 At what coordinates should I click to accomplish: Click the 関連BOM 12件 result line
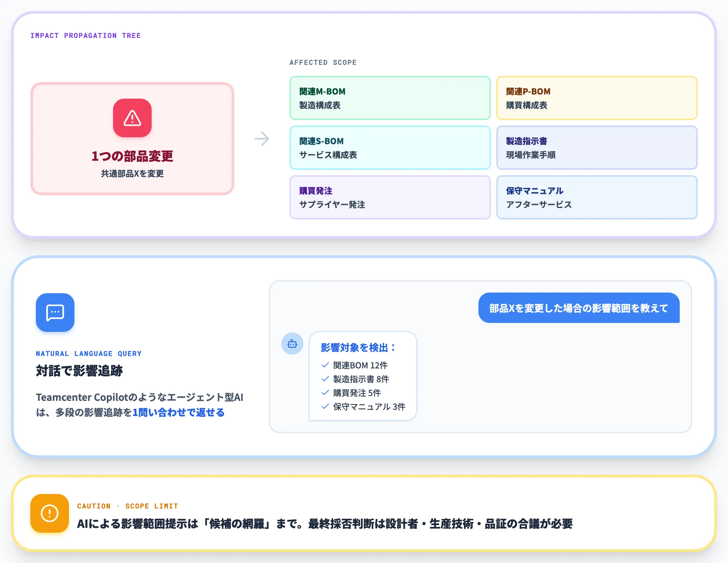tap(360, 365)
